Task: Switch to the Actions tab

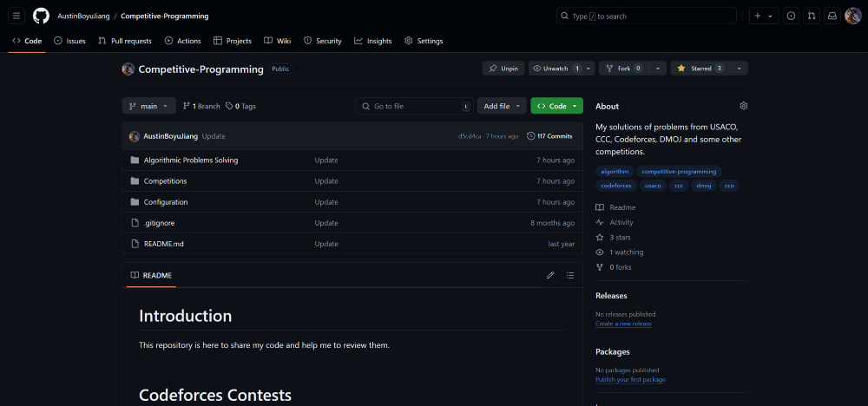Action: point(182,41)
